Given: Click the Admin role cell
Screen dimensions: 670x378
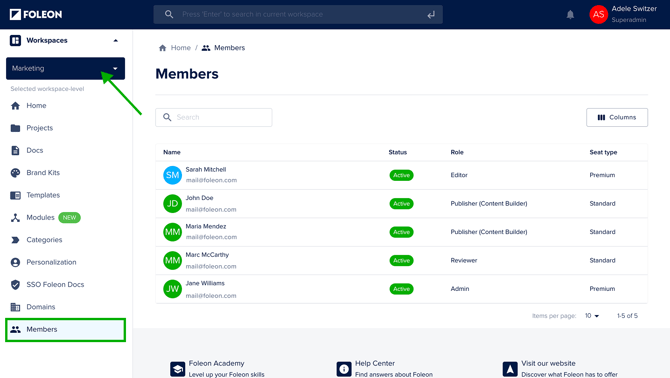Looking at the screenshot, I should pyautogui.click(x=460, y=289).
